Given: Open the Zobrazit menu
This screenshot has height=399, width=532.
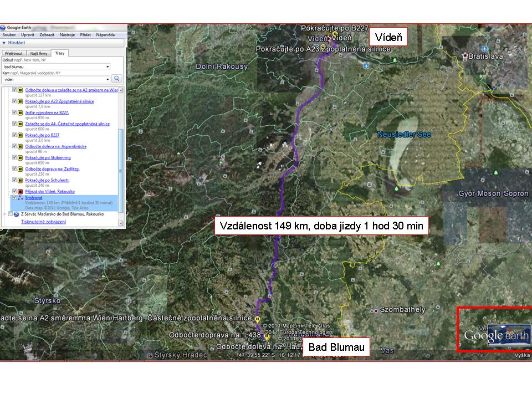Looking at the screenshot, I should click(x=47, y=35).
